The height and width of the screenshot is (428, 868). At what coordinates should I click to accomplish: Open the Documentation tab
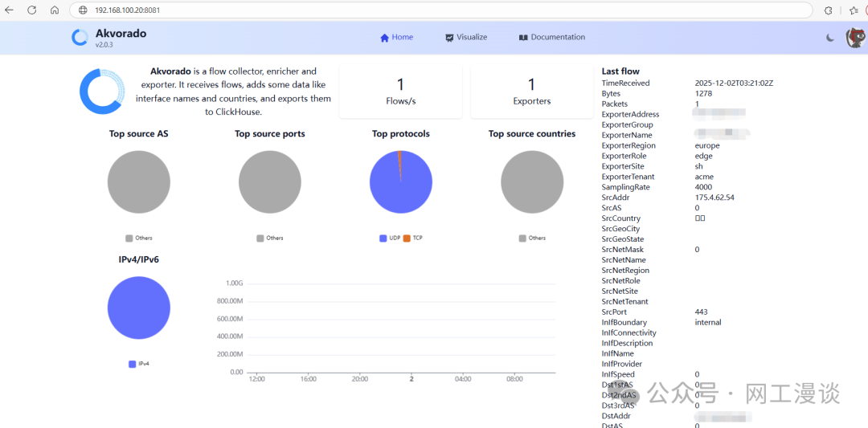pos(552,37)
